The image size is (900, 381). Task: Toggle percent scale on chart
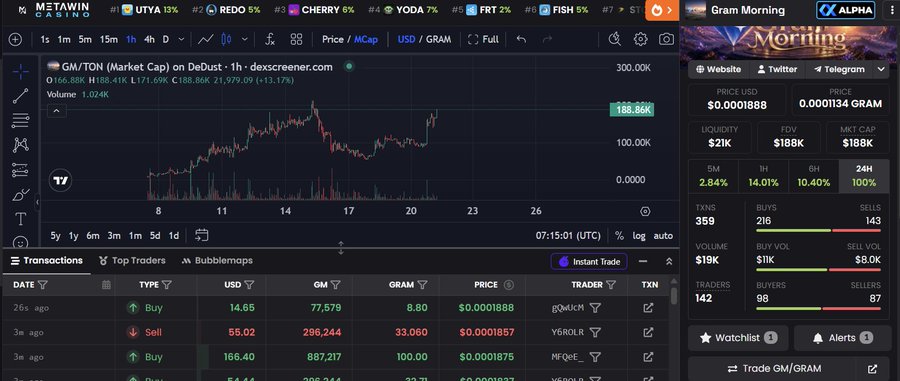619,236
